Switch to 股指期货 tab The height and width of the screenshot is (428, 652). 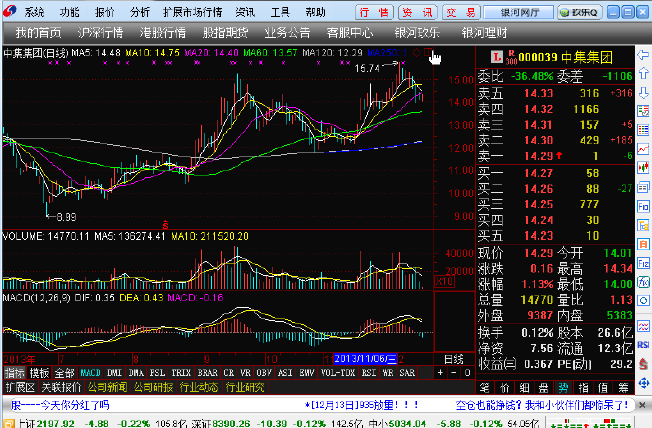tap(225, 32)
